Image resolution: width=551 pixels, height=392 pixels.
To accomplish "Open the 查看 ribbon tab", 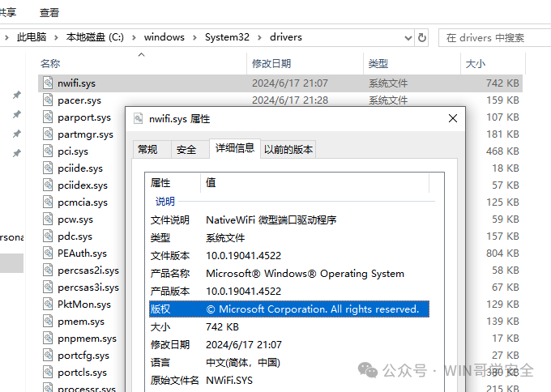I will 49,13.
